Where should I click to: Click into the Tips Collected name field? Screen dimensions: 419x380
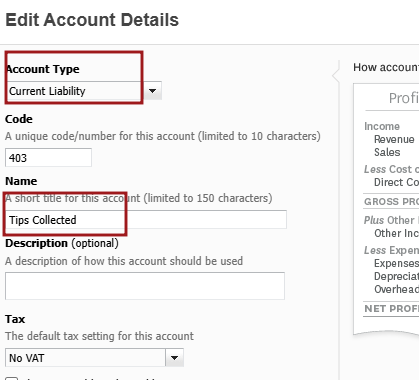coord(146,220)
